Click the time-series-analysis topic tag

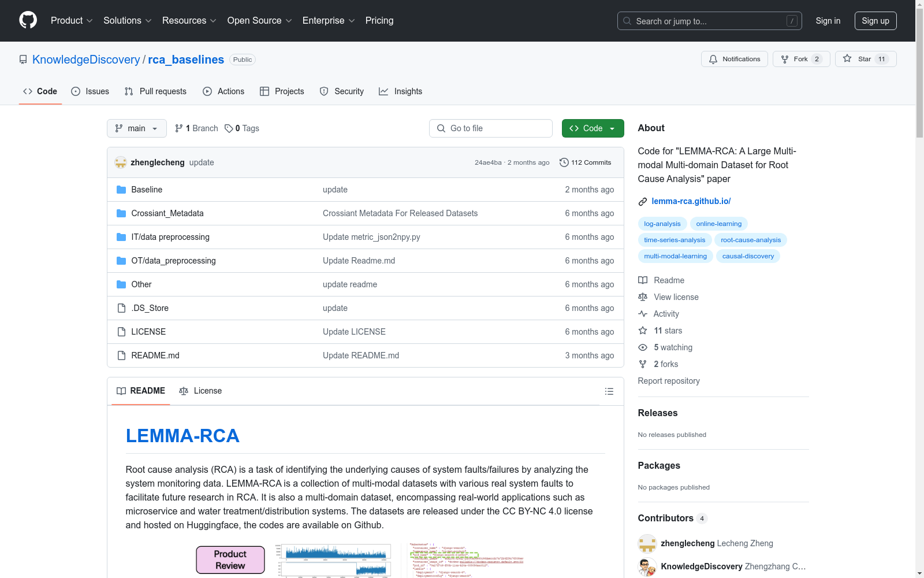point(675,240)
